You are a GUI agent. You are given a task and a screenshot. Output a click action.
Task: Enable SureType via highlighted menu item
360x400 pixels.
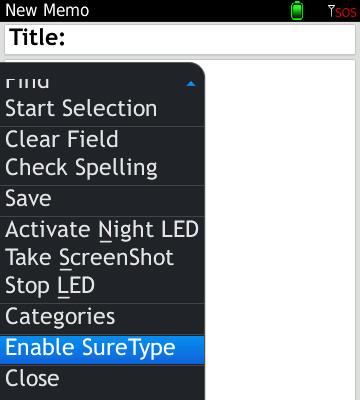pos(102,350)
